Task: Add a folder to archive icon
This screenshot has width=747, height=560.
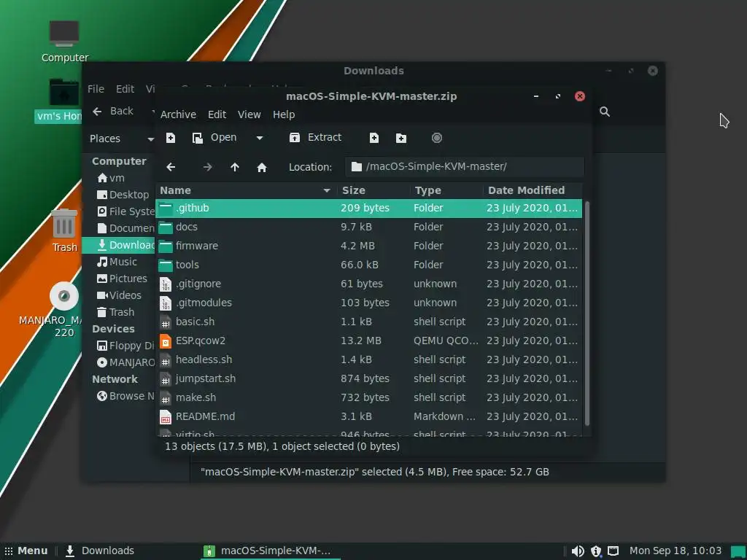Action: click(x=401, y=138)
